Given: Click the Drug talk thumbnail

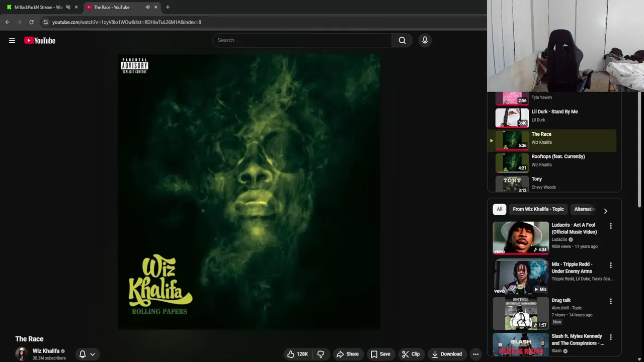Looking at the screenshot, I should click(521, 313).
